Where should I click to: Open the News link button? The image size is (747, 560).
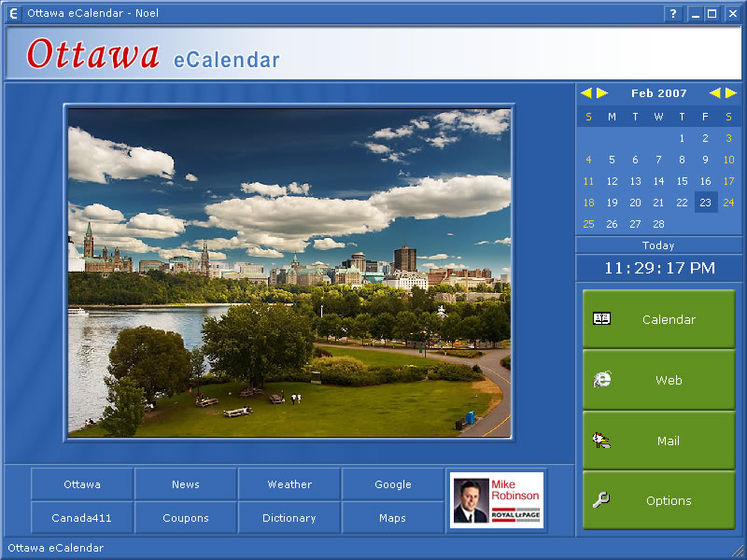186,484
